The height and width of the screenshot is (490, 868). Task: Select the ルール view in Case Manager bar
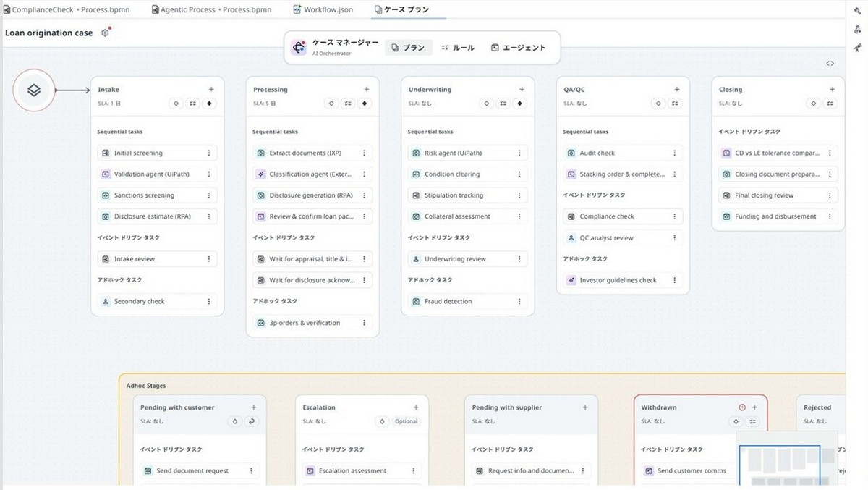458,48
